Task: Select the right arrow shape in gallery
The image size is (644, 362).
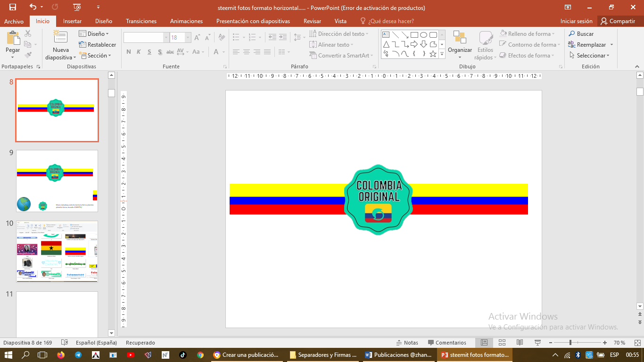Action: pos(414,44)
